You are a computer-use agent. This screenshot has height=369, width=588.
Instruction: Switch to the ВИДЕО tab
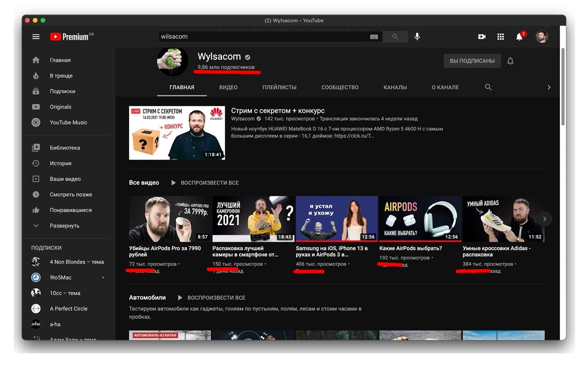[228, 87]
